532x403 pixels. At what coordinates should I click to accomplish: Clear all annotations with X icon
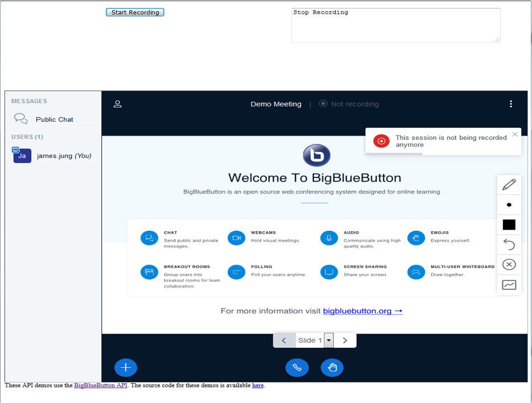pyautogui.click(x=509, y=265)
